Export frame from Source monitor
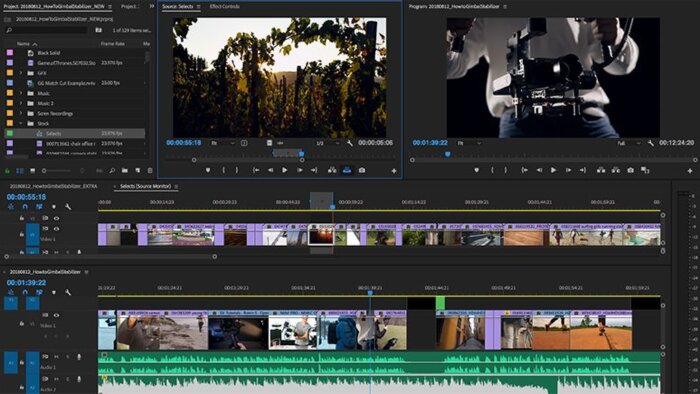 pyautogui.click(x=362, y=170)
